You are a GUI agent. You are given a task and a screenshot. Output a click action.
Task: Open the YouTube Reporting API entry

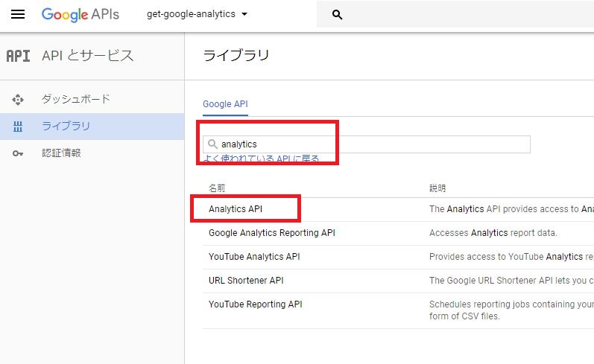point(256,304)
